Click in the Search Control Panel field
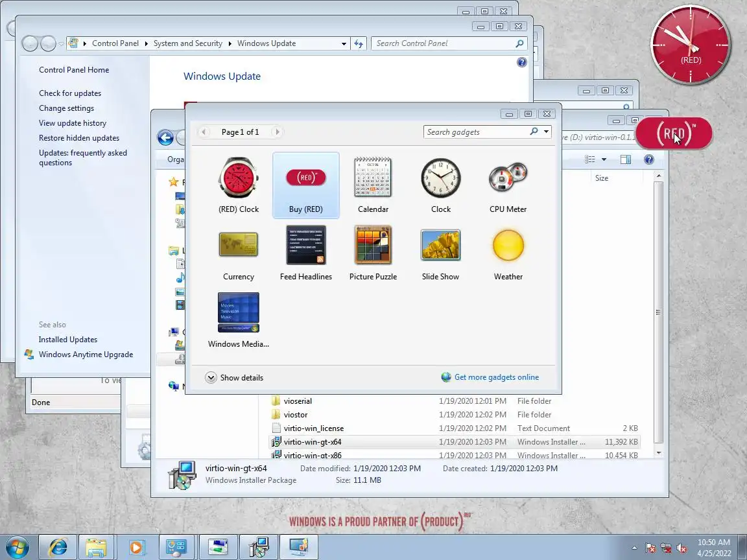747x560 pixels. click(x=443, y=43)
